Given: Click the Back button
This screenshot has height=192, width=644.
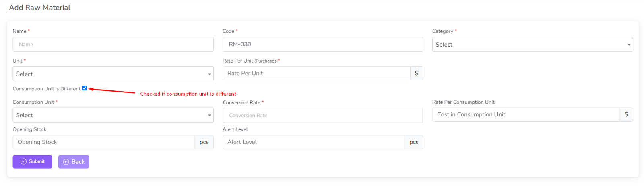Looking at the screenshot, I should (x=74, y=162).
